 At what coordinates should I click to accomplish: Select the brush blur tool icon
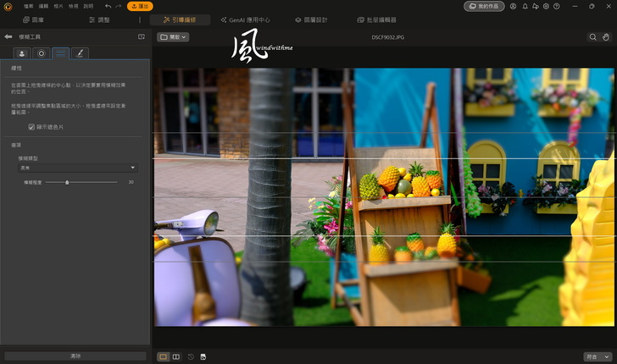[80, 53]
